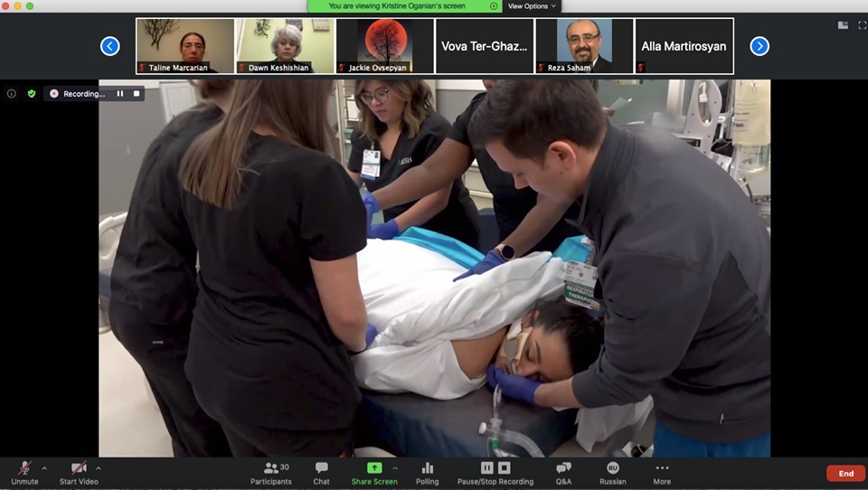Open the Q&A panel
Screen dimensions: 868x490
[563, 468]
